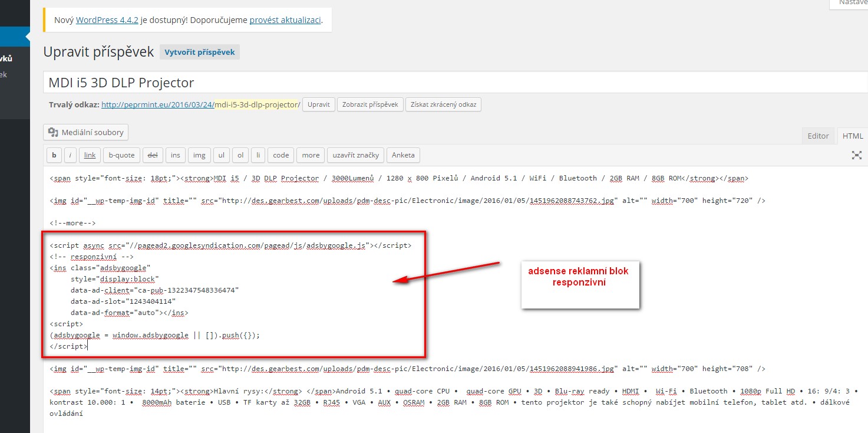Switch to the HTML tab
Screen dimensions: 868x433
[x=853, y=136]
